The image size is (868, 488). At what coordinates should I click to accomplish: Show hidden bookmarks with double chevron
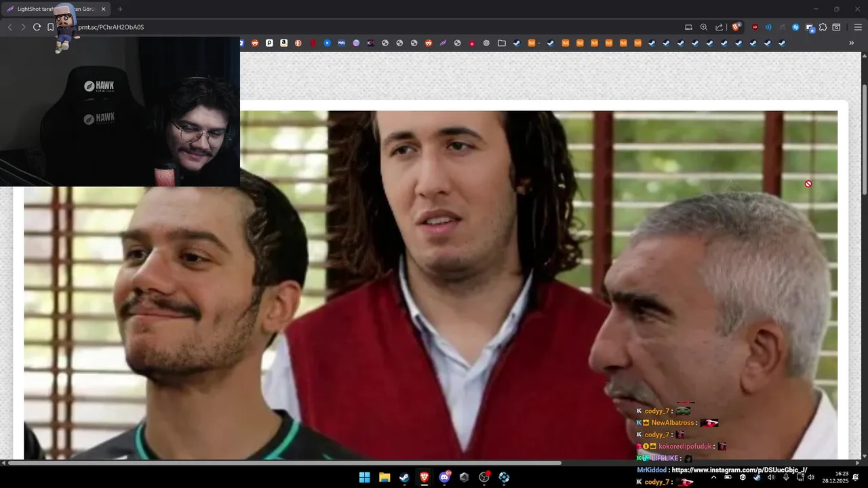(x=852, y=43)
